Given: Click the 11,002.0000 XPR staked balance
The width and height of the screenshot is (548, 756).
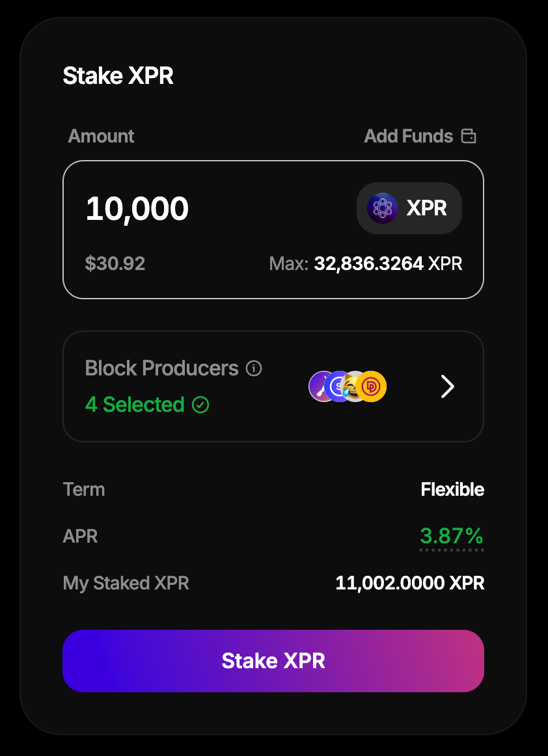Looking at the screenshot, I should coord(409,583).
